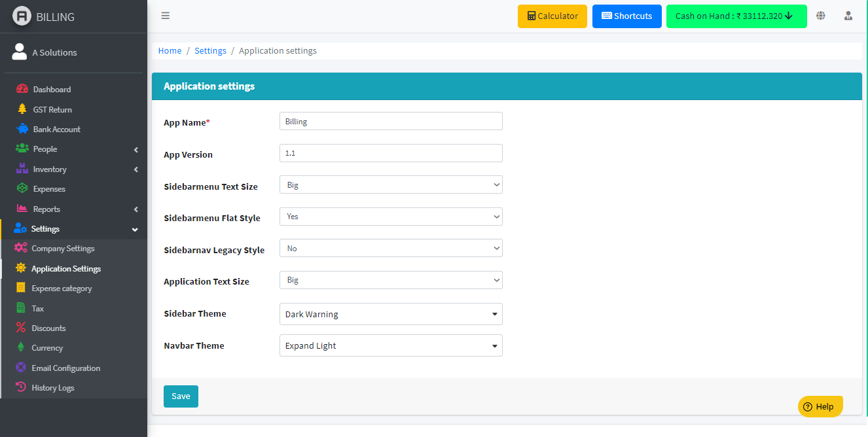Click the Dashboard gauge icon
Viewport: 868px width, 437px height.
(22, 89)
